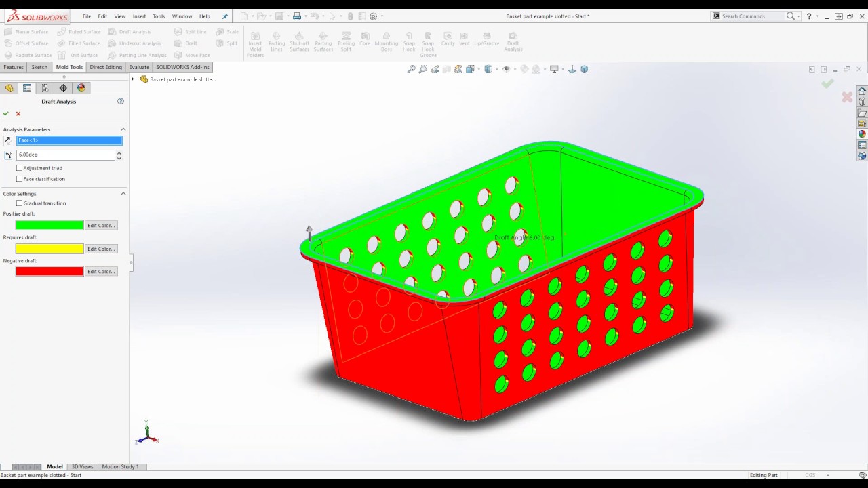Click the blue cube icon in view toolbar
The height and width of the screenshot is (488, 868).
pos(585,69)
